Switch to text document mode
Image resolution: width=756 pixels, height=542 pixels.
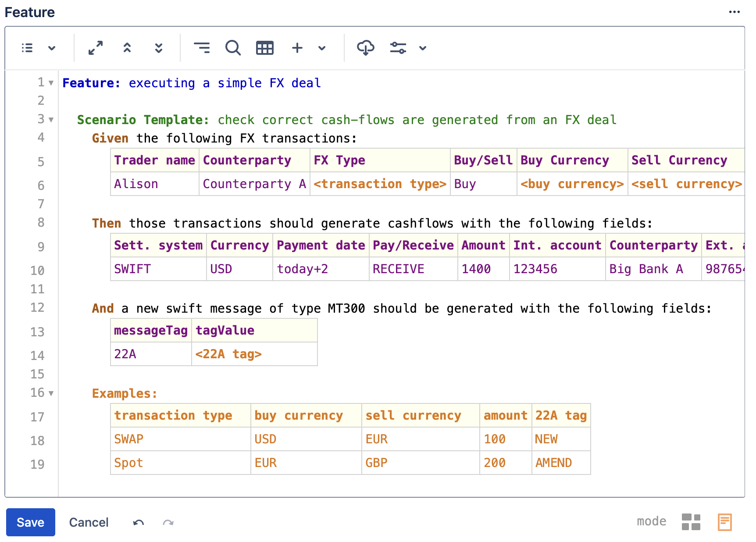pyautogui.click(x=725, y=522)
